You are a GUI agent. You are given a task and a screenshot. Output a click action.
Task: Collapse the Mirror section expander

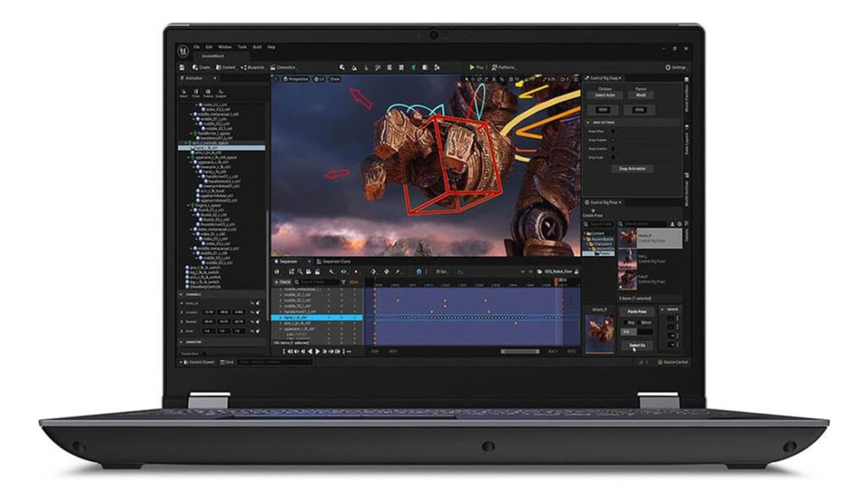[x=662, y=310]
